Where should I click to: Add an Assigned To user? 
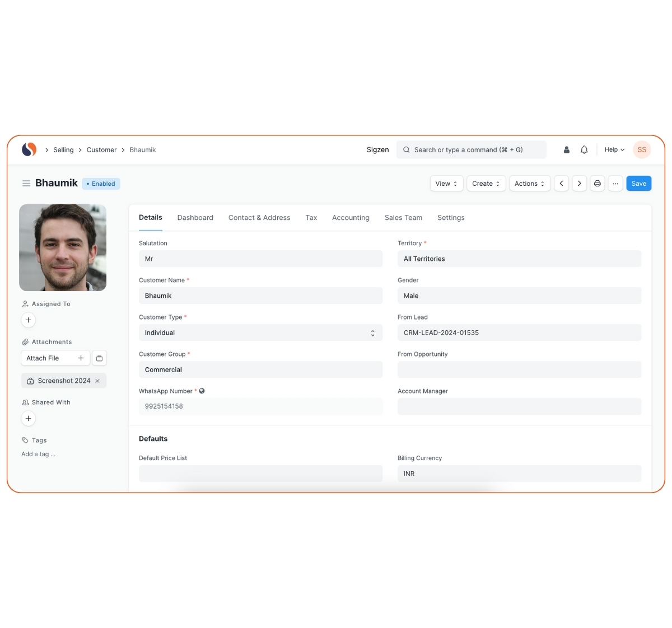(x=29, y=320)
